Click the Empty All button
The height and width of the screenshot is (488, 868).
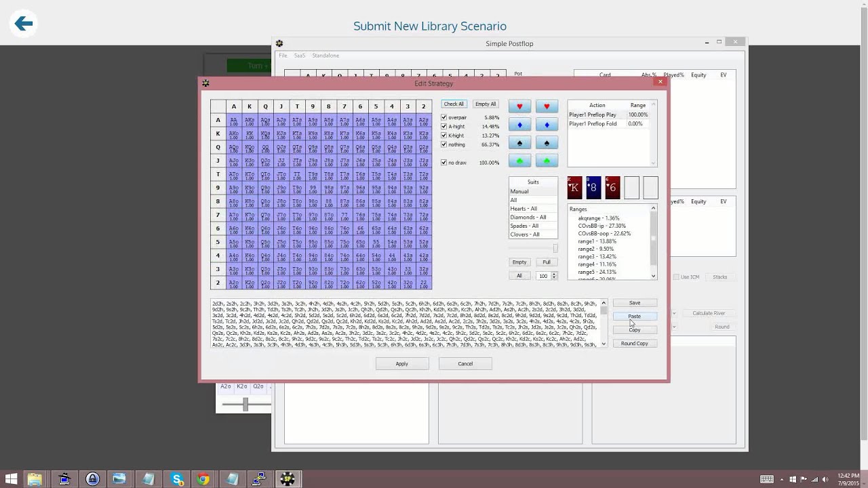(486, 104)
